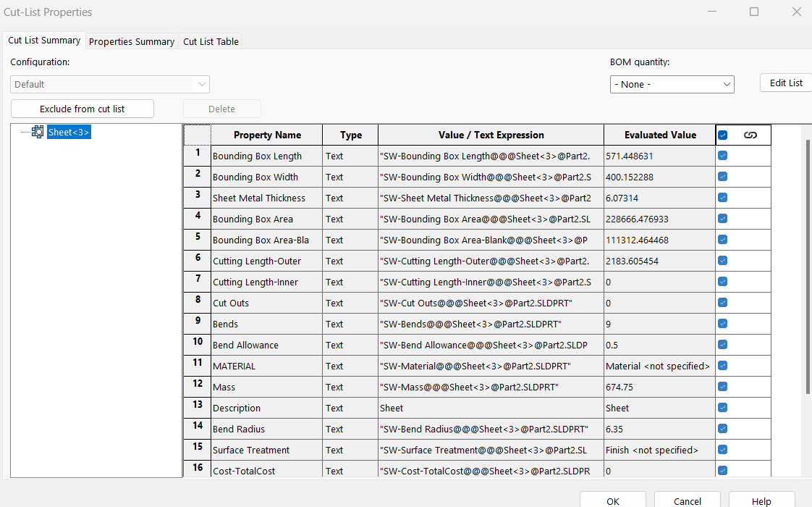Open Help for cut-list properties
Image resolution: width=812 pixels, height=507 pixels.
(x=762, y=500)
